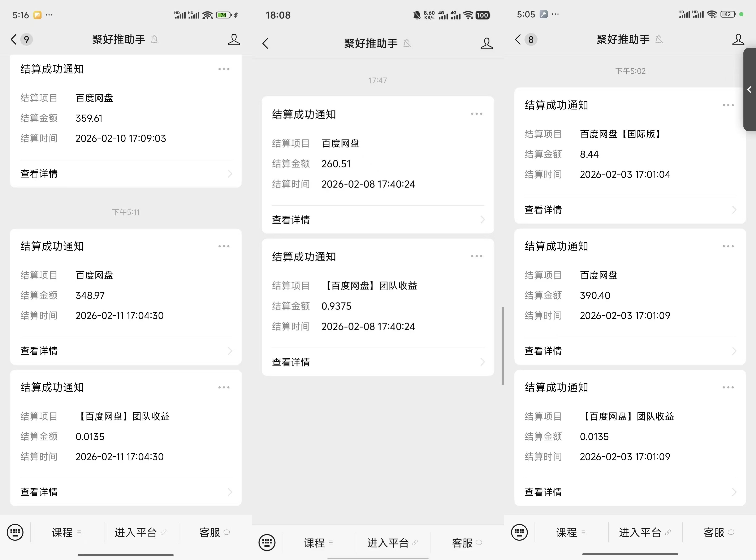Tap the battery indicator showing 100
This screenshot has width=756, height=560.
coord(483,15)
